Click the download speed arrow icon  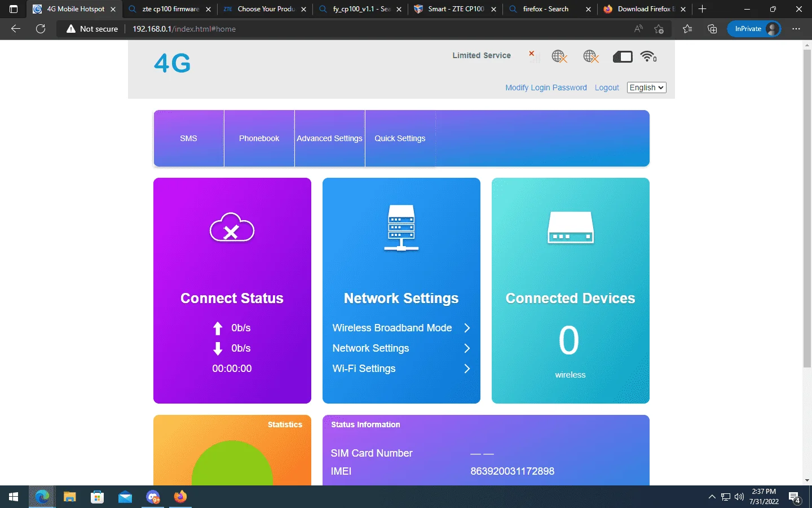click(x=218, y=348)
